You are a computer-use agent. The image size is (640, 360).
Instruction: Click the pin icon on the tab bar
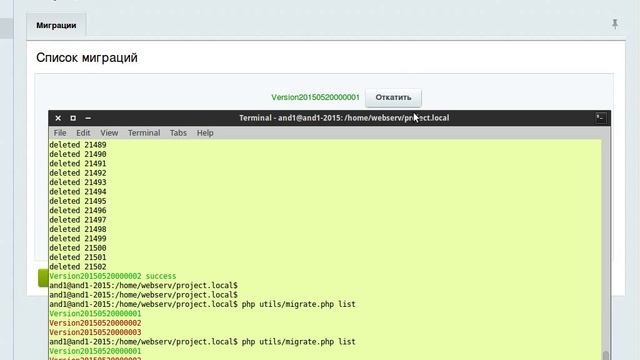pyautogui.click(x=615, y=24)
